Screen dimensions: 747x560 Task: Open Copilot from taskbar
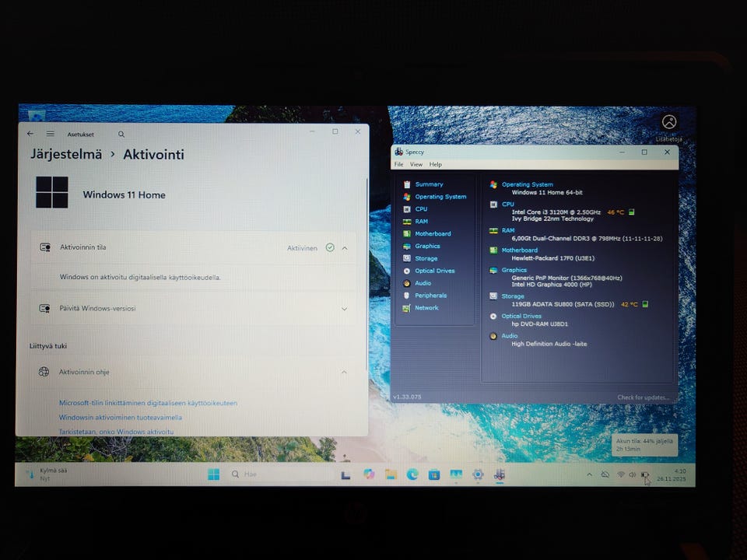click(x=369, y=474)
